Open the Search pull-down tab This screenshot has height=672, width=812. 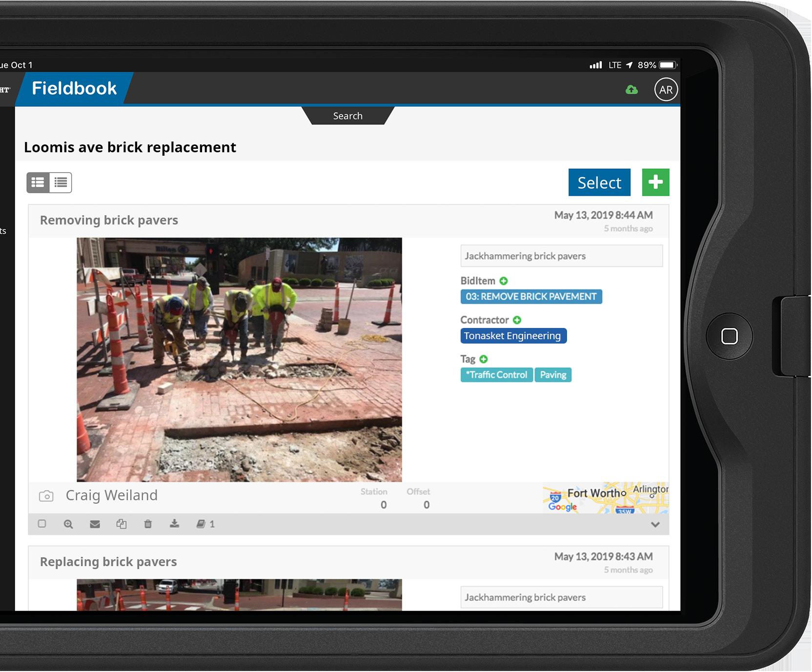(x=348, y=116)
